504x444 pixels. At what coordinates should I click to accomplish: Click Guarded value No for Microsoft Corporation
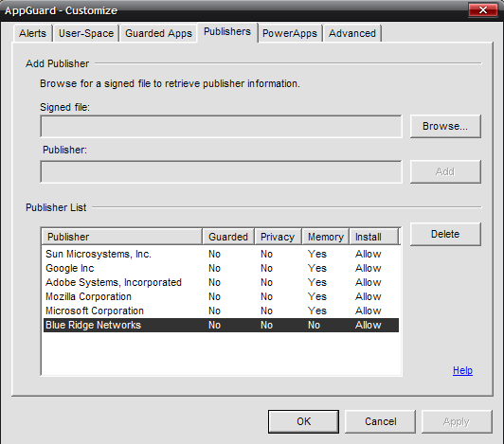[214, 311]
